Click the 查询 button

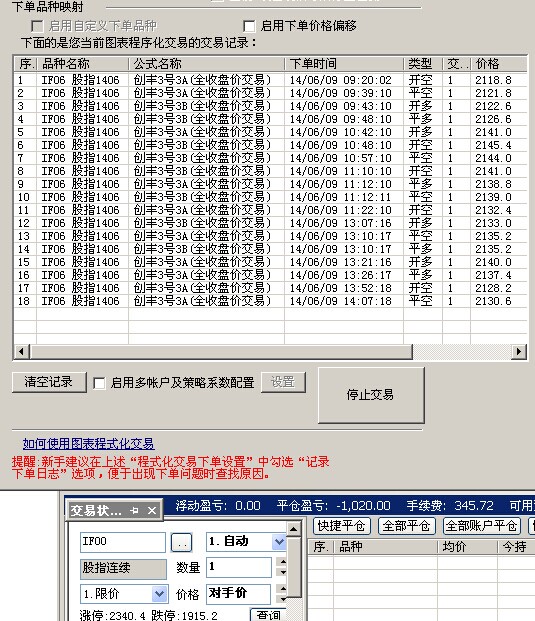pyautogui.click(x=268, y=615)
